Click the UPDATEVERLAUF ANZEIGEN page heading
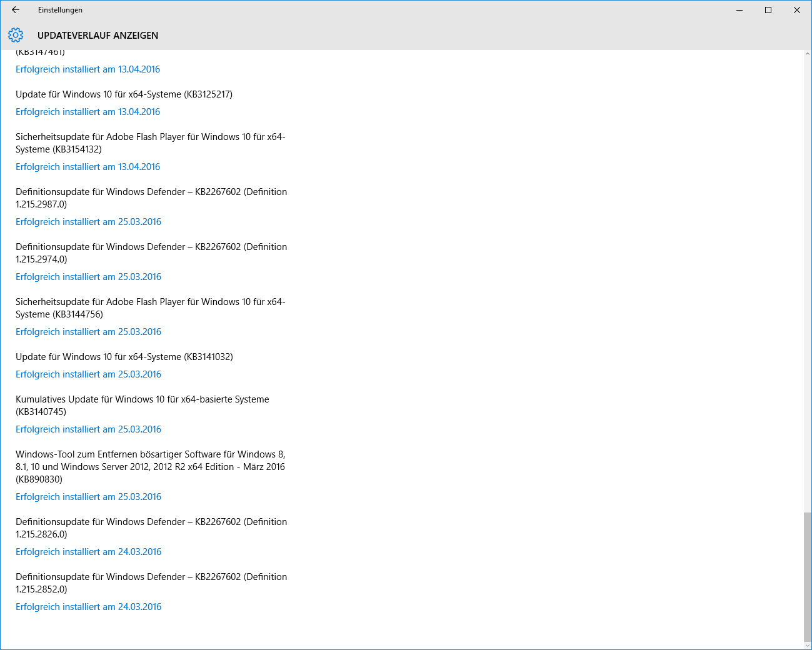Screen dimensions: 812x650 click(98, 36)
